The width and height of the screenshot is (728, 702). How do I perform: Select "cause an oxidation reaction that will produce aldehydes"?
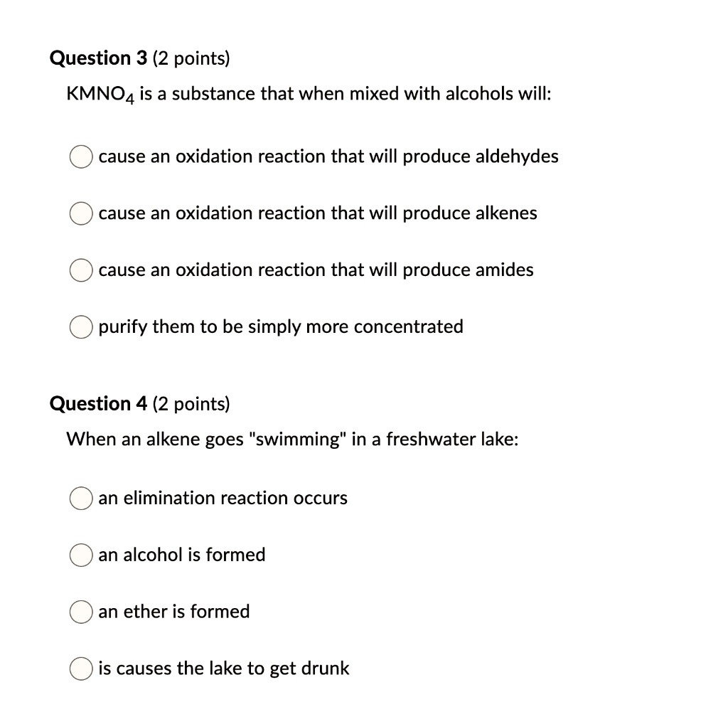click(81, 156)
